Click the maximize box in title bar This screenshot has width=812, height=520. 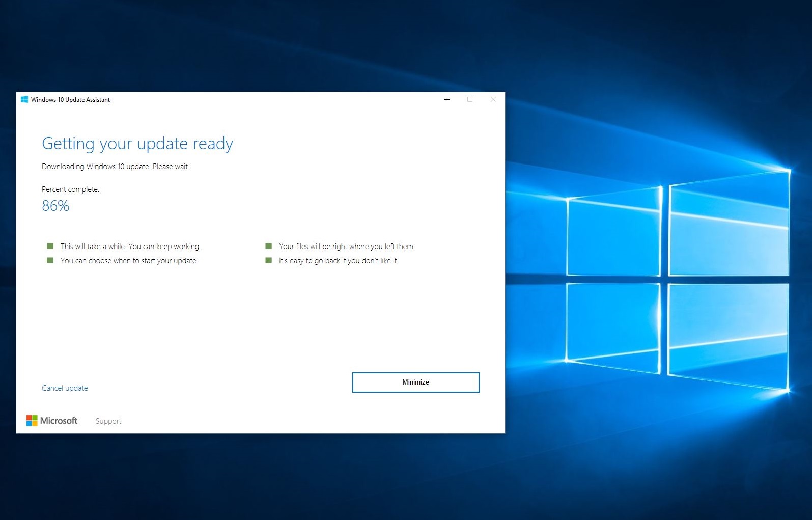(470, 99)
